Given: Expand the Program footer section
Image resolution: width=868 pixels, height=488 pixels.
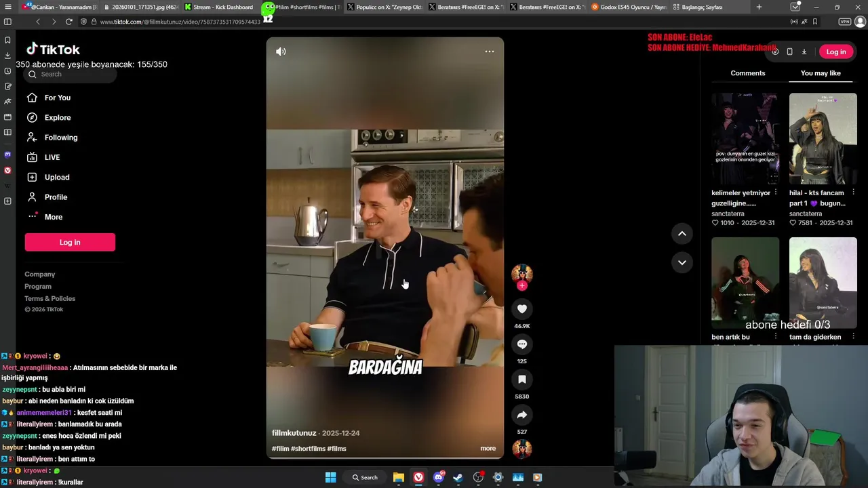Looking at the screenshot, I should (38, 287).
